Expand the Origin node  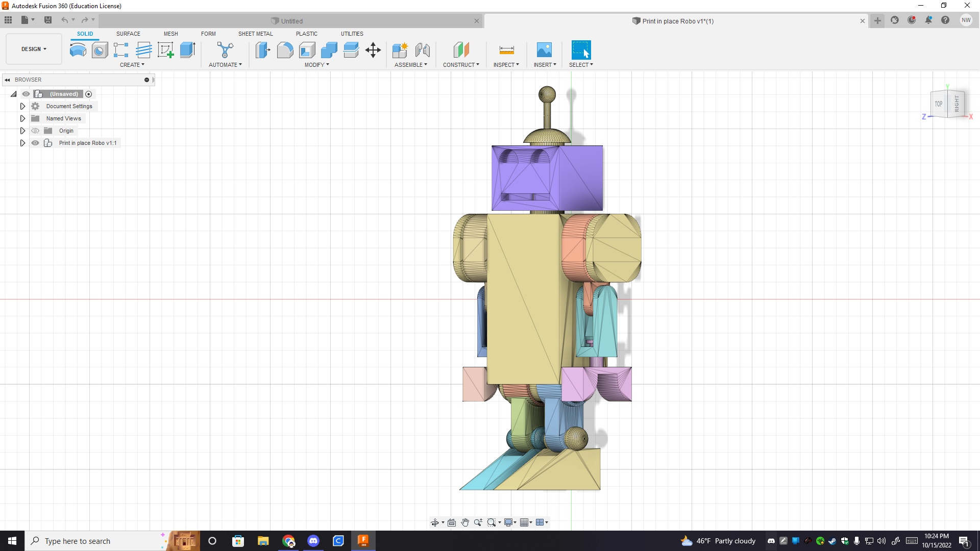pyautogui.click(x=22, y=131)
